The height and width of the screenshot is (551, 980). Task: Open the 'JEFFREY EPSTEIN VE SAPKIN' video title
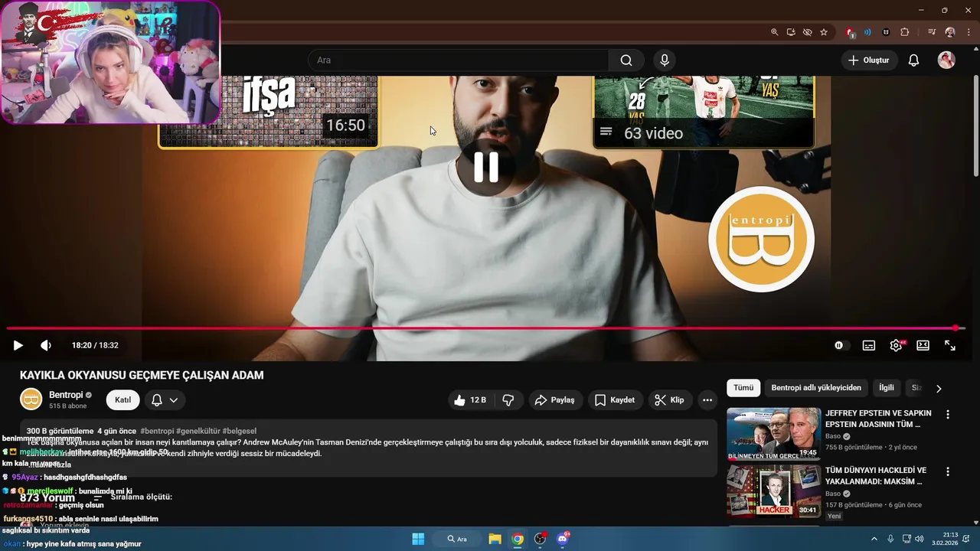(x=878, y=419)
